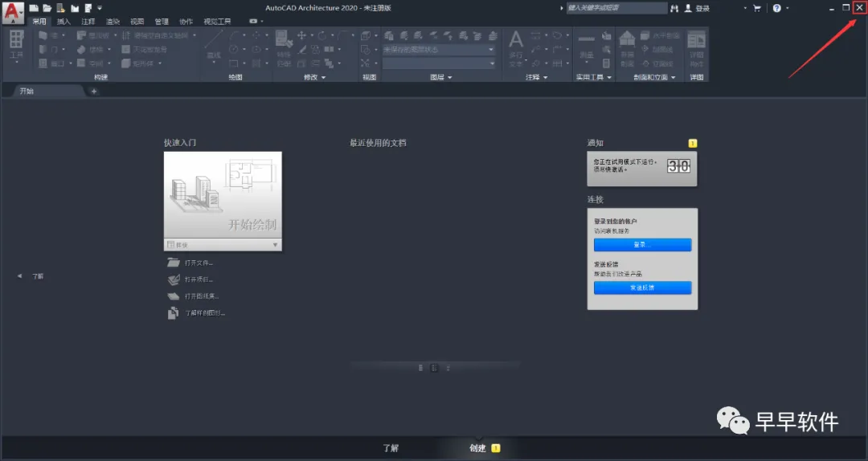Image resolution: width=868 pixels, height=461 pixels.
Task: Switch to the 常用 ribbon tab
Action: 39,22
